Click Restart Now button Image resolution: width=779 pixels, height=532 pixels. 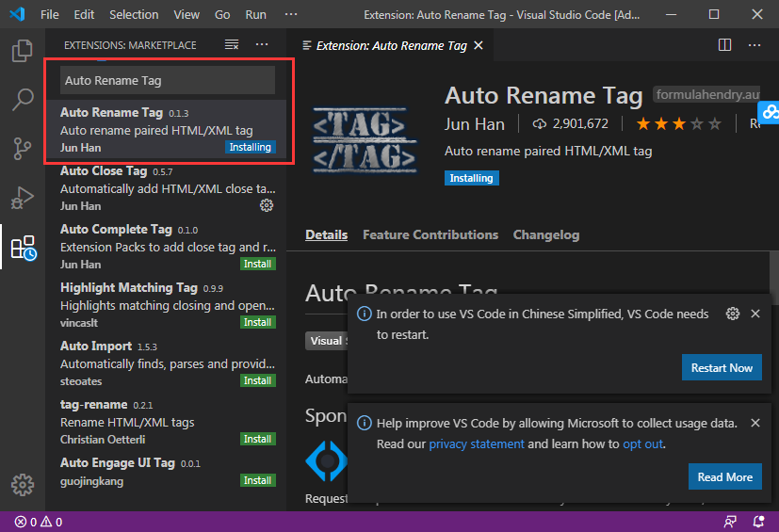point(722,367)
